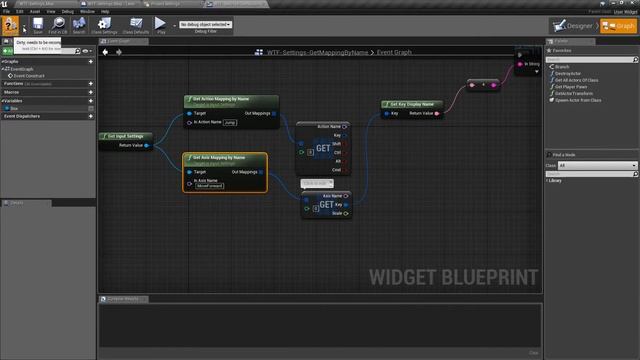Screen dimensions: 640x360
Task: Click Event Graph breadcrumb link
Action: 394,52
